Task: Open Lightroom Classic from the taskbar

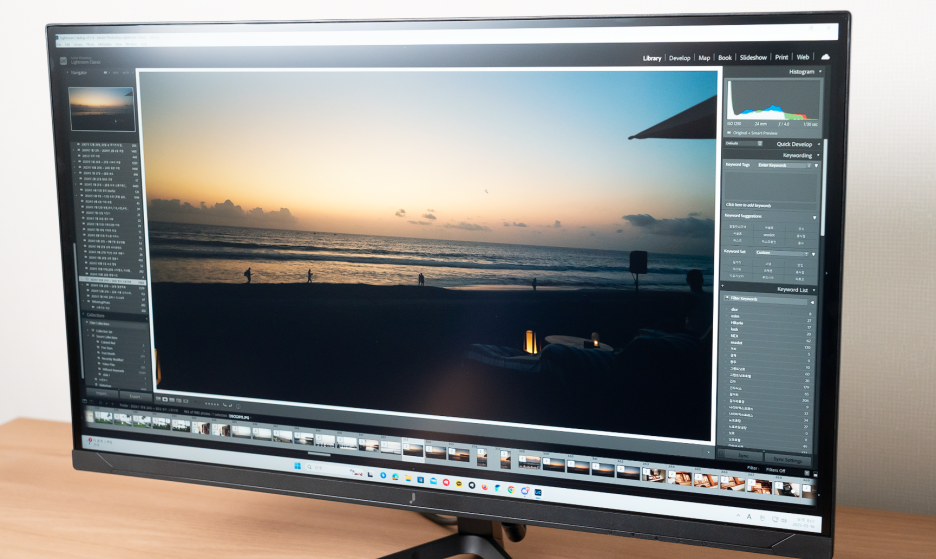Action: [x=538, y=492]
